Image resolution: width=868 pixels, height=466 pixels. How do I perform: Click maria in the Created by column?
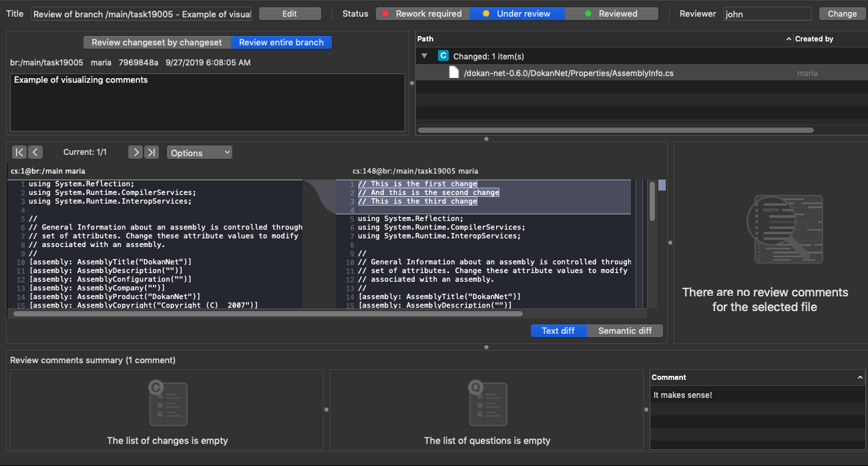point(807,73)
